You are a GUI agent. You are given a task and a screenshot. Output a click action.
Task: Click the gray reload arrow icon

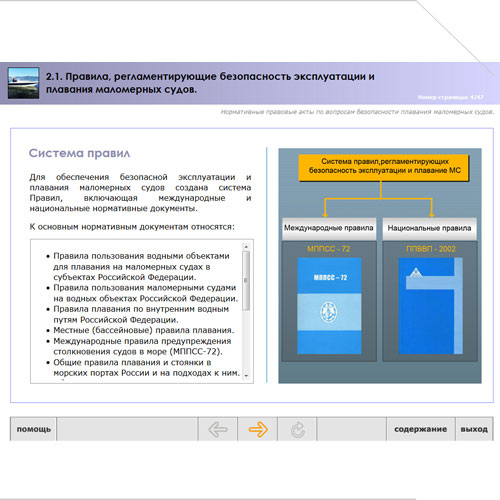point(298,429)
